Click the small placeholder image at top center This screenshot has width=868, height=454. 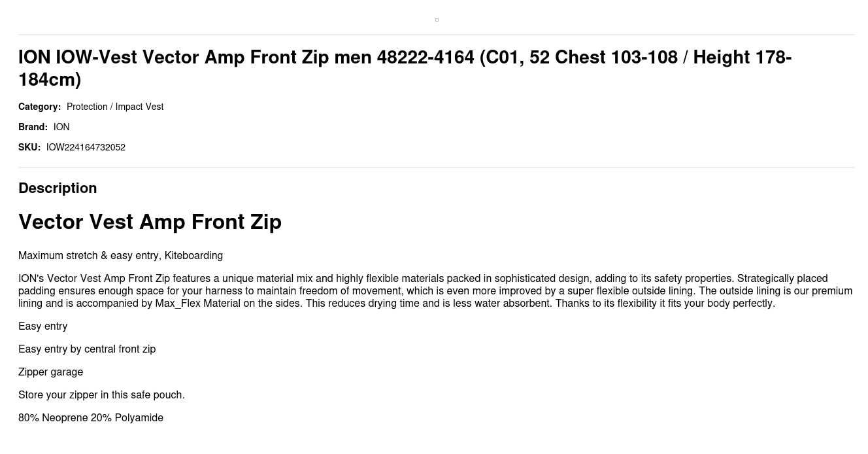(x=437, y=20)
